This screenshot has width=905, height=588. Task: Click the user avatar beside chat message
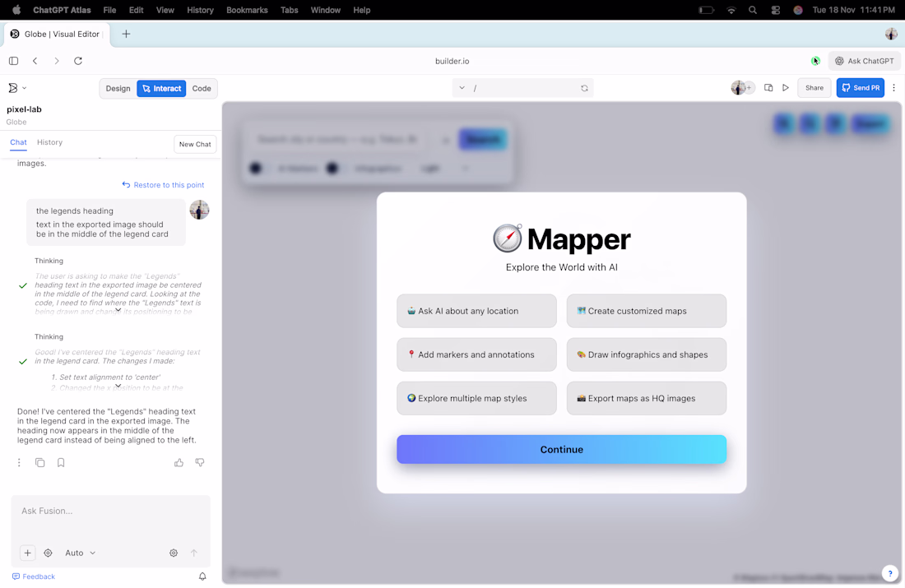click(x=199, y=210)
